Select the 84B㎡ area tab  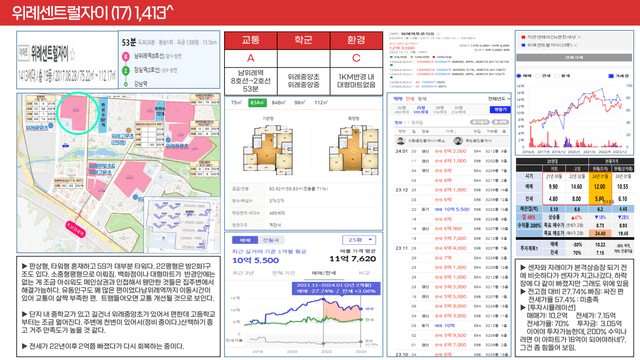278,102
